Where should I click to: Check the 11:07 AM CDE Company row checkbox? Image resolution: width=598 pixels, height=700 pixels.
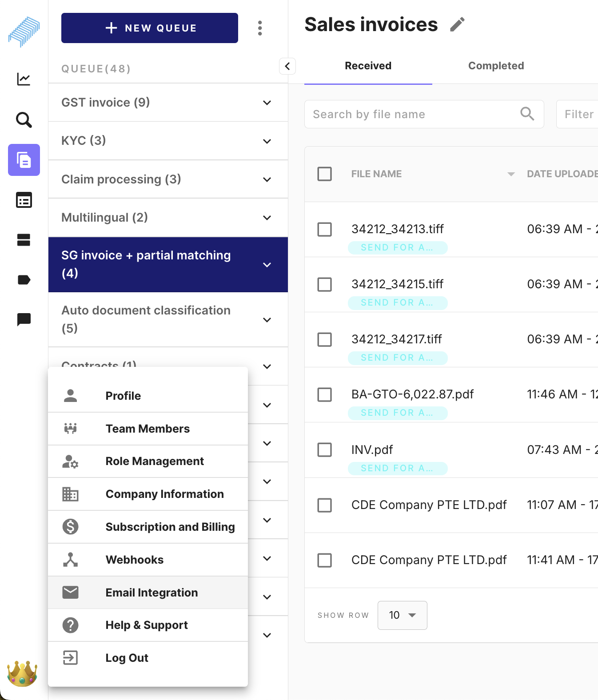point(324,505)
